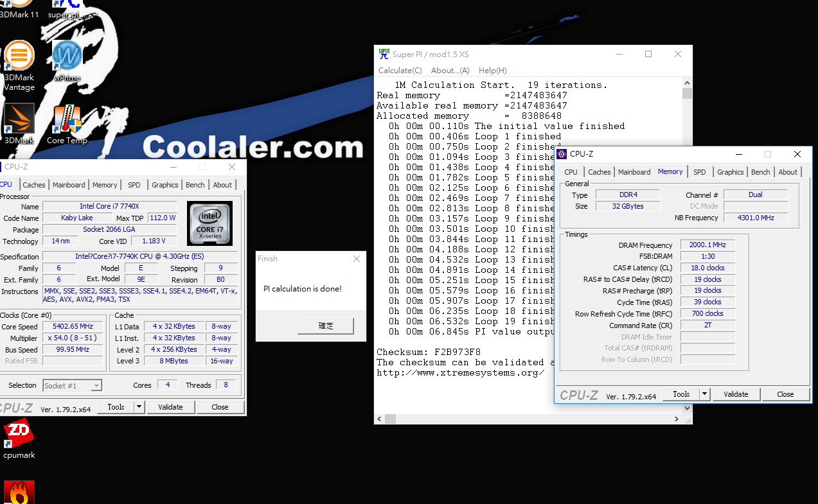Click the NB Frequency value 4301.0 MHz
Viewport: 818px width, 504px height.
(x=756, y=218)
